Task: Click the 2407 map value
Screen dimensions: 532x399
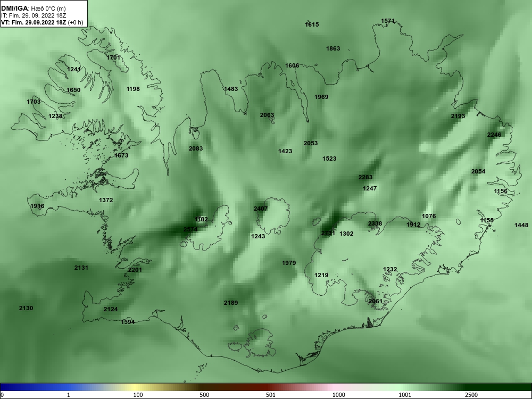Action: (261, 209)
